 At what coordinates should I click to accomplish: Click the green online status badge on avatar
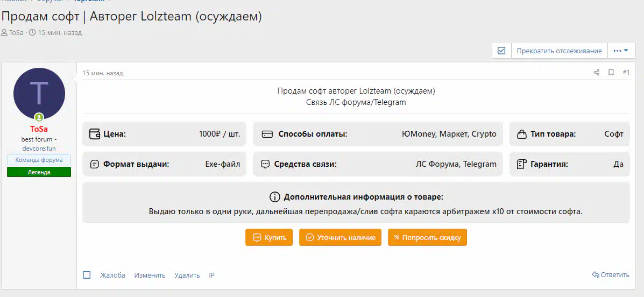pos(39,117)
